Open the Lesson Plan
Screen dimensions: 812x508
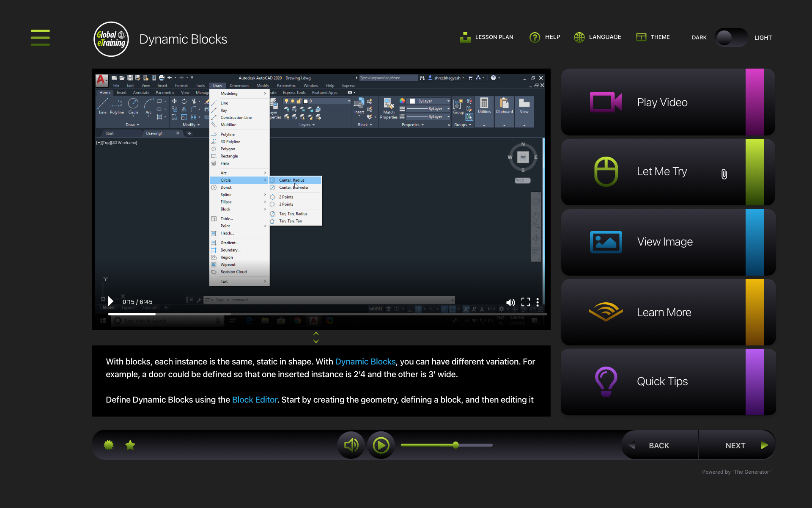pyautogui.click(x=486, y=37)
